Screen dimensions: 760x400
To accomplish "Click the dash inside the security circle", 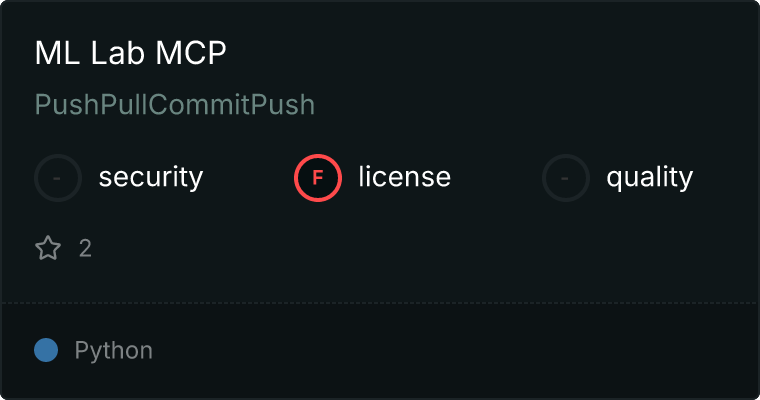I will pyautogui.click(x=57, y=178).
